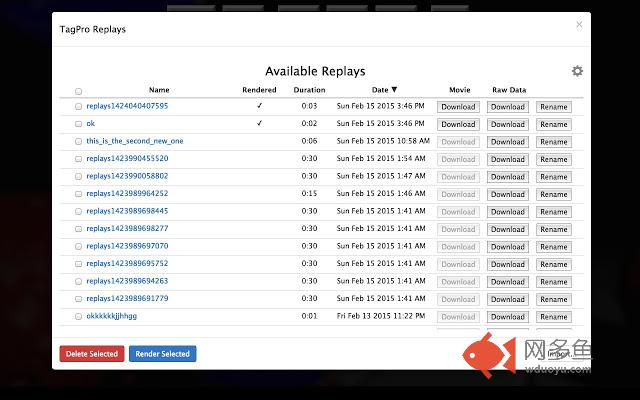Rename the replays1423990455520 replay
The height and width of the screenshot is (400, 640).
click(553, 159)
